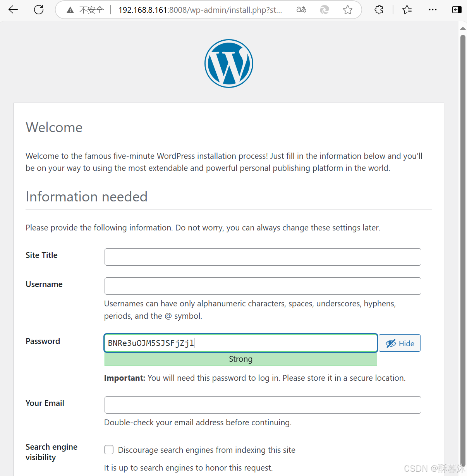Click into the Password field
This screenshot has width=467, height=476.
(241, 343)
